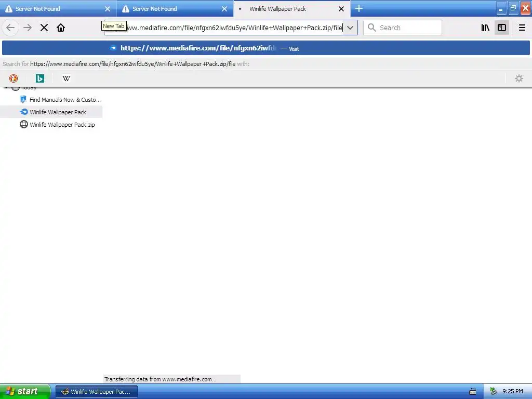The width and height of the screenshot is (532, 399).
Task: Open a new tab with the plus button
Action: coord(358,8)
